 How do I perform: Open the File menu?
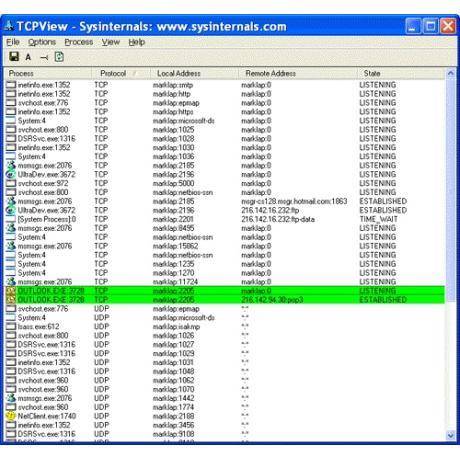point(13,42)
